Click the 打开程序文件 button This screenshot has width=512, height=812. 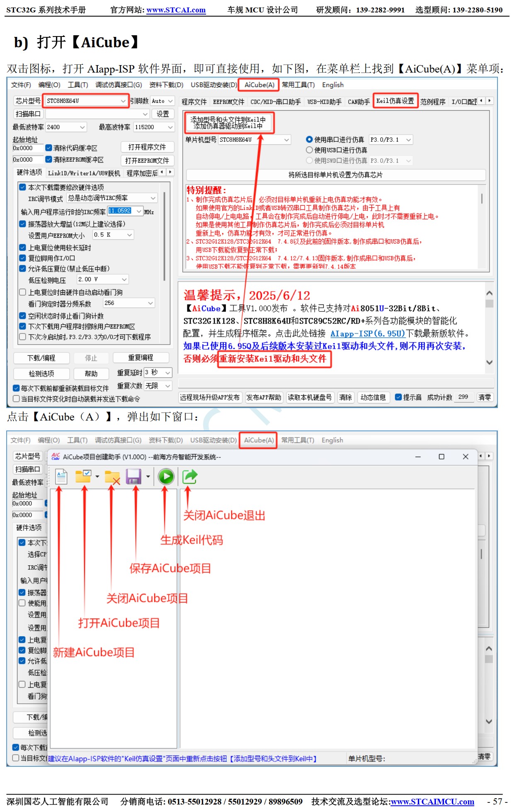pos(147,147)
